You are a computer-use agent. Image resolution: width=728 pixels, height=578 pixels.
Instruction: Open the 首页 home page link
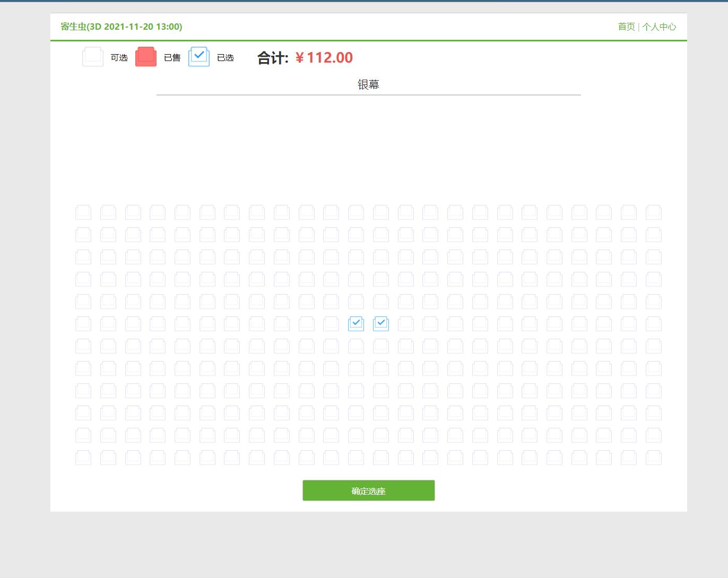point(626,26)
